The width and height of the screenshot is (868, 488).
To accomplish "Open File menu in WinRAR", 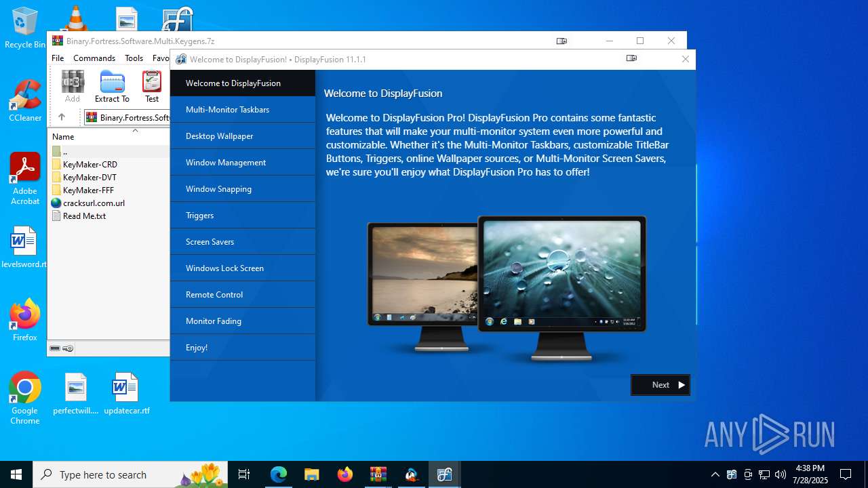I will pyautogui.click(x=58, y=58).
